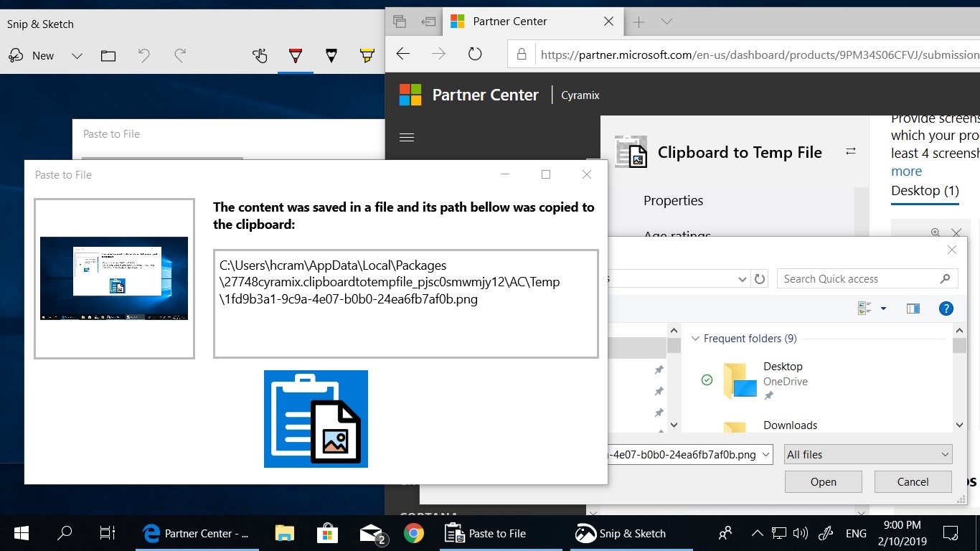Open File Explorer from taskbar
The height and width of the screenshot is (551, 980).
click(x=285, y=533)
